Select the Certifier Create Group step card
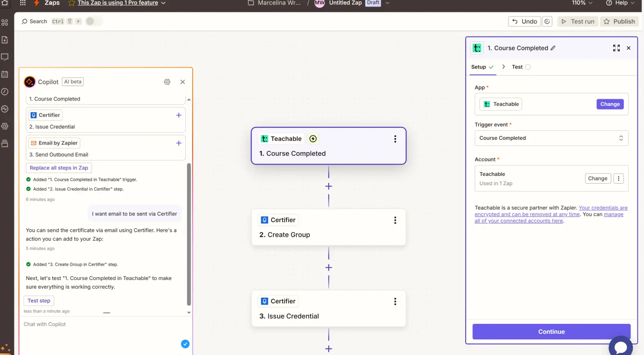This screenshot has width=644, height=355. coord(328,228)
